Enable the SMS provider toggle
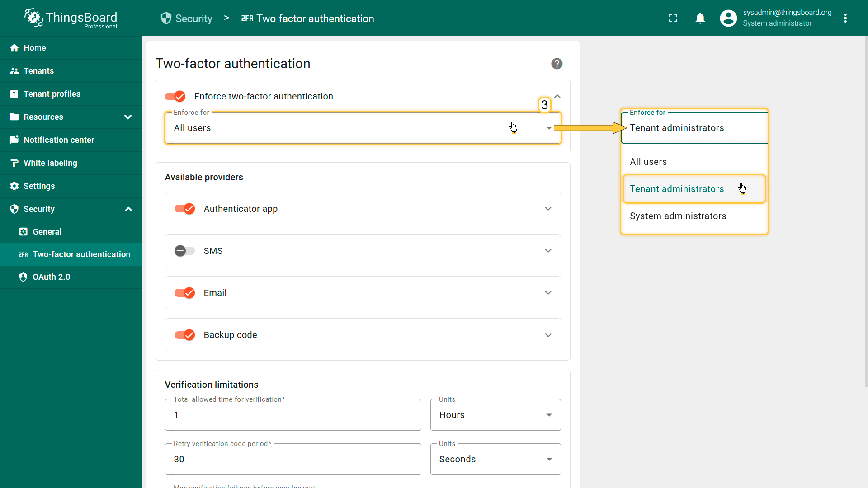Image resolution: width=868 pixels, height=488 pixels. pyautogui.click(x=184, y=251)
